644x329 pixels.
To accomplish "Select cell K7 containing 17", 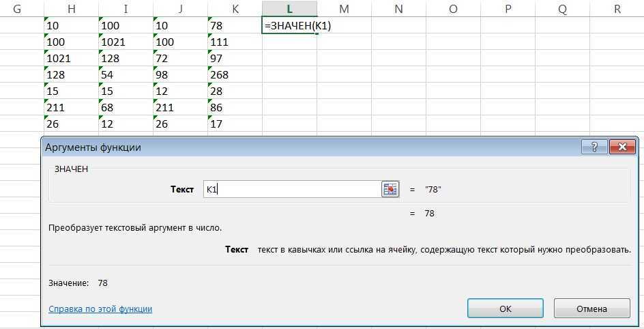I will [x=235, y=124].
